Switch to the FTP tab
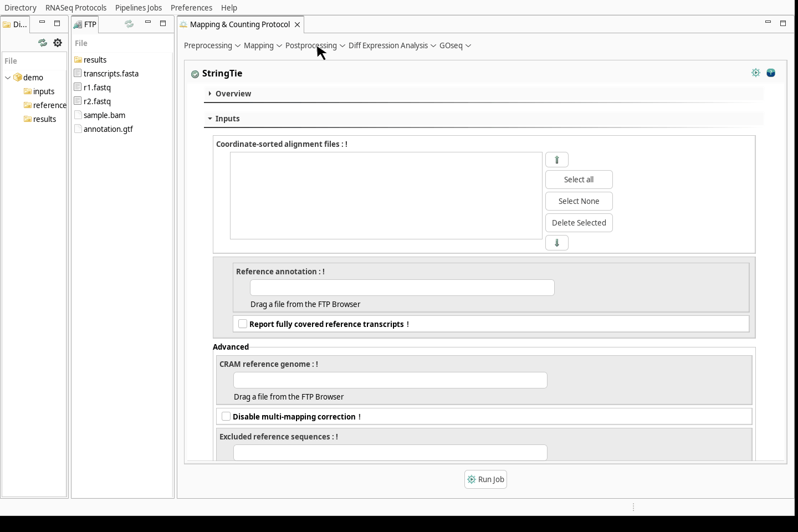The width and height of the screenshot is (798, 532). coord(85,24)
